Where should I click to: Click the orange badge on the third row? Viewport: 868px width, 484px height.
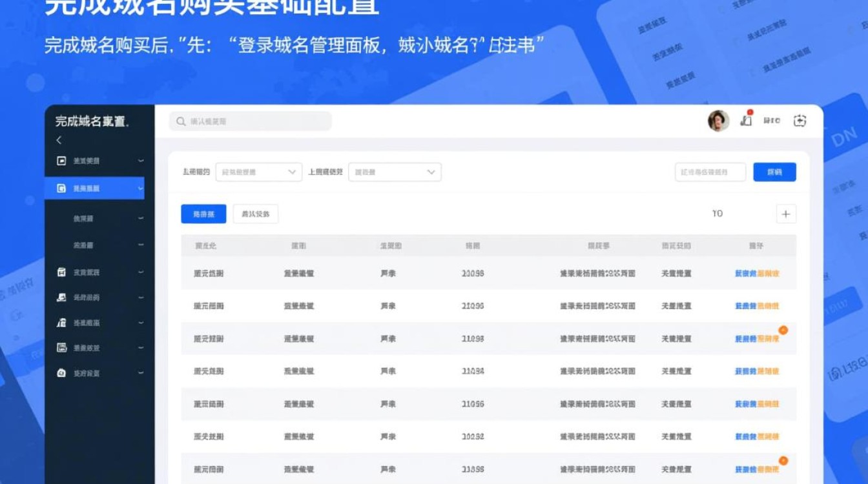point(783,330)
